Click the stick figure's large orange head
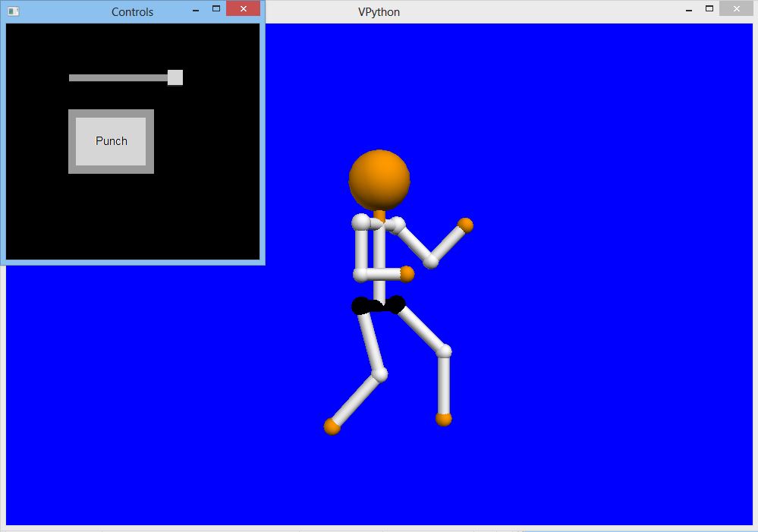Viewport: 758px width, 532px height. (x=379, y=179)
